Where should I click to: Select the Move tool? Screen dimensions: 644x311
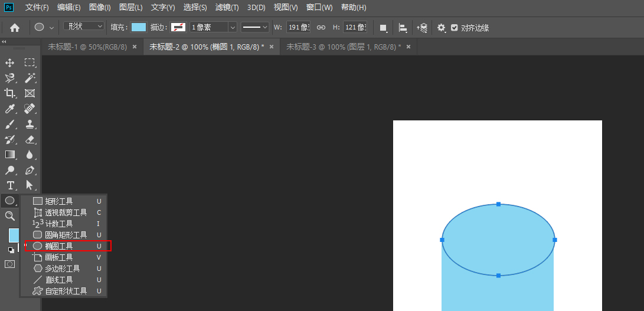[9, 63]
